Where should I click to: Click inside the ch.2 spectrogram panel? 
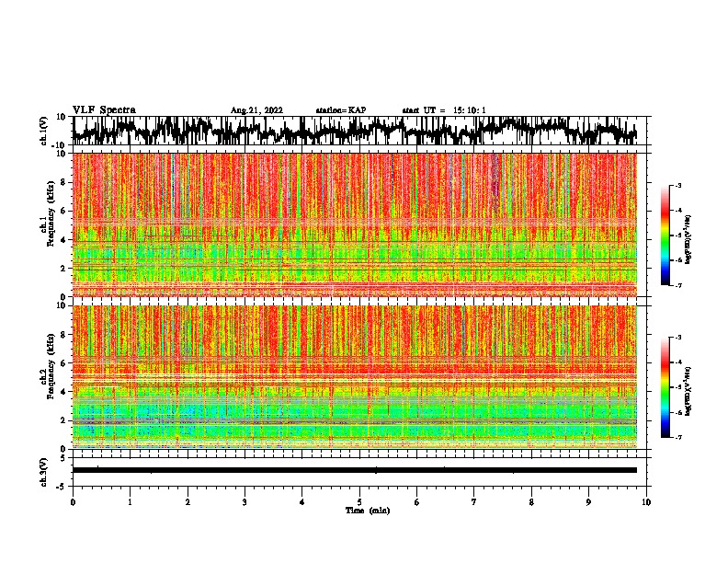(355, 377)
